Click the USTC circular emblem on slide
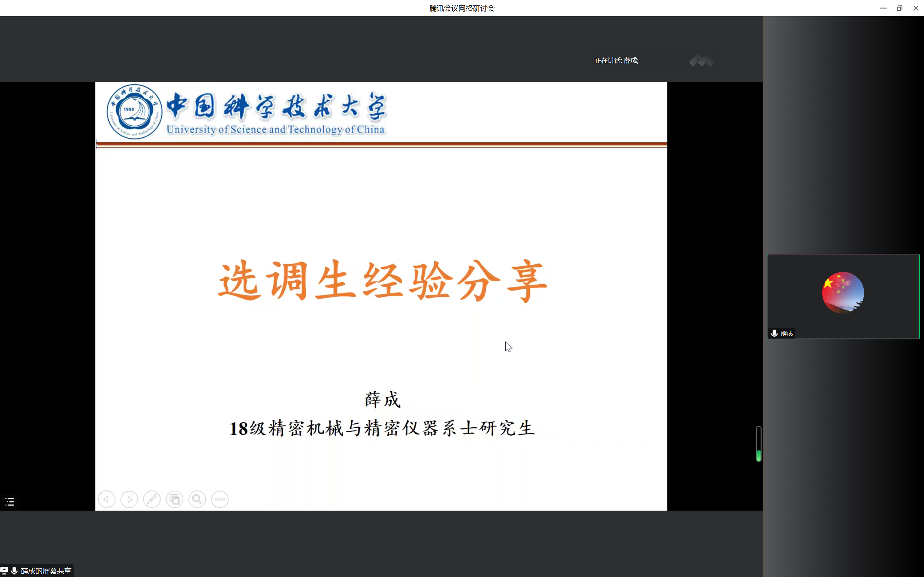Screen dimensions: 924x577 [134, 111]
